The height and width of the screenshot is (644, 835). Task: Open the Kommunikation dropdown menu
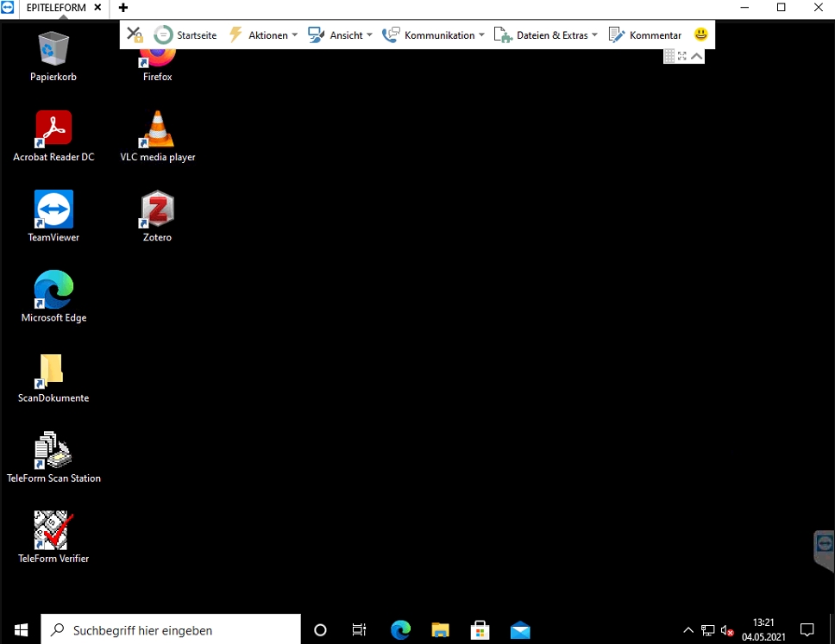(x=434, y=35)
